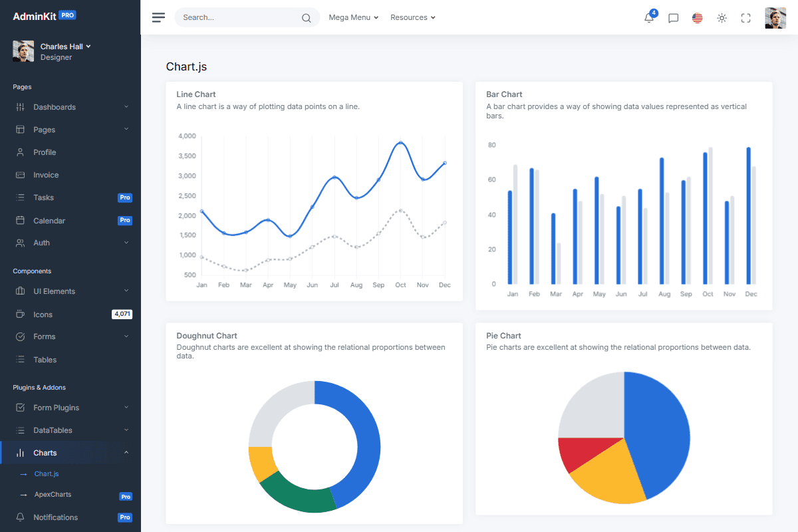Click the blue Dec bar in bar chart
This screenshot has width=798, height=532.
(748, 215)
